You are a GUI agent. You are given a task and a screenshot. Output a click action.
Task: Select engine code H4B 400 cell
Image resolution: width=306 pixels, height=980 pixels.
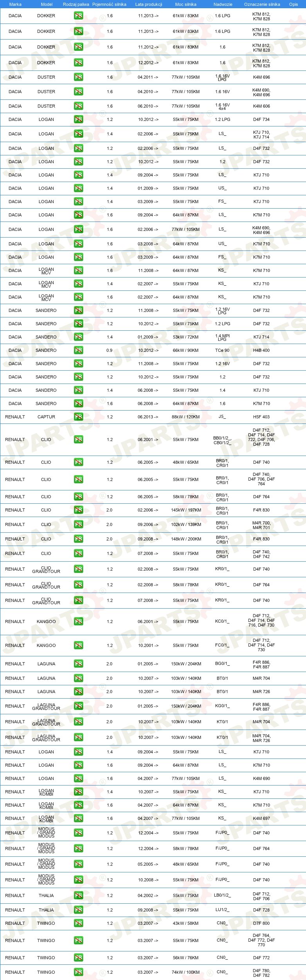point(261,350)
